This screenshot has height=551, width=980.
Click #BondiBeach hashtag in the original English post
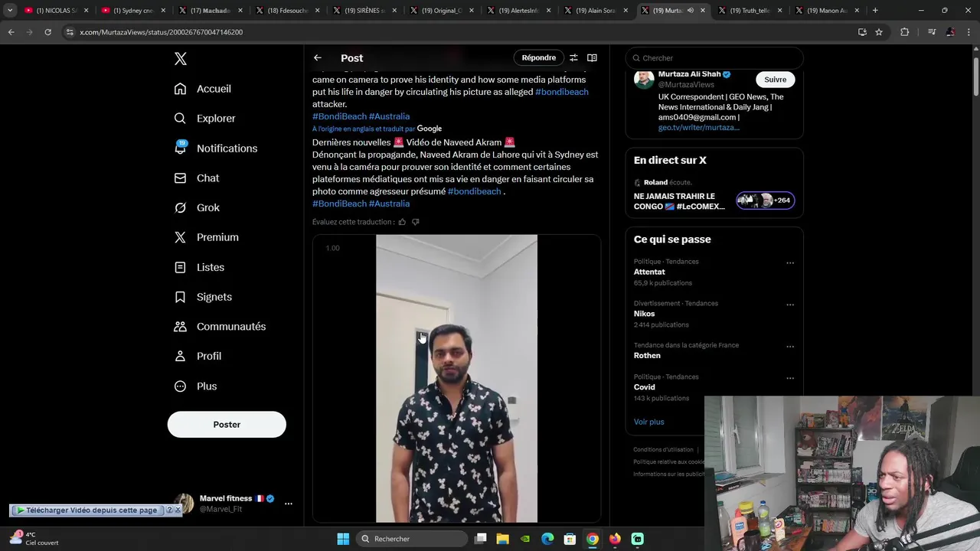coord(339,116)
